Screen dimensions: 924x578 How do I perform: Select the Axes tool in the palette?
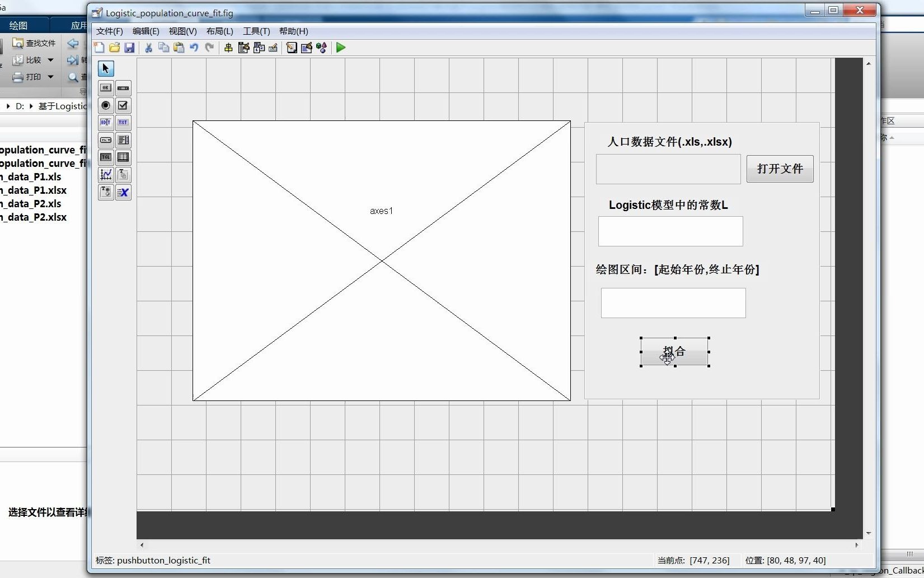[x=105, y=175]
